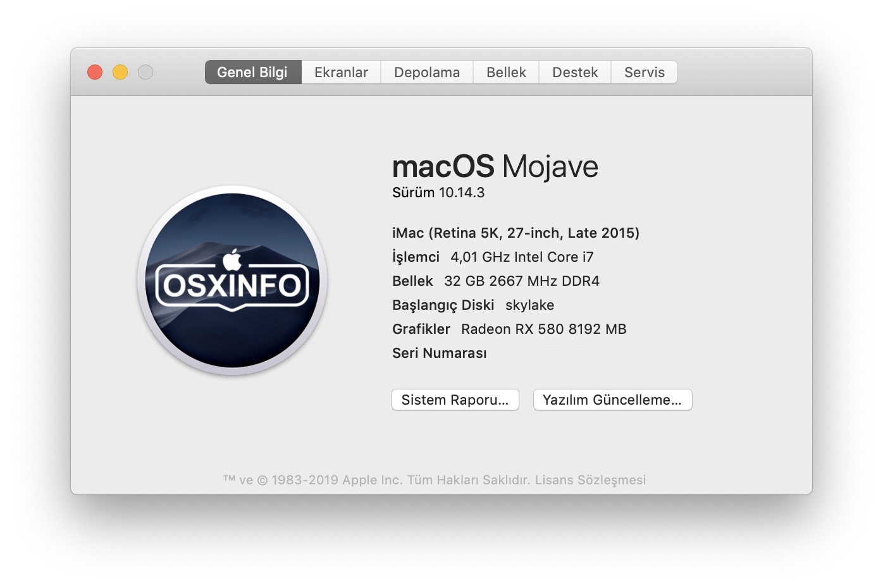Minimize the window using the yellow button
The width and height of the screenshot is (883, 588).
point(120,72)
